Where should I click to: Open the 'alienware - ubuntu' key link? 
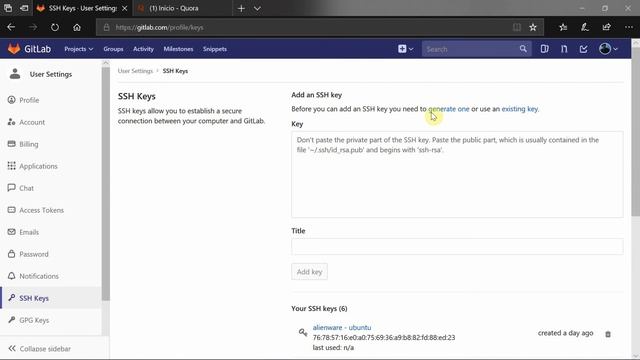pos(342,327)
